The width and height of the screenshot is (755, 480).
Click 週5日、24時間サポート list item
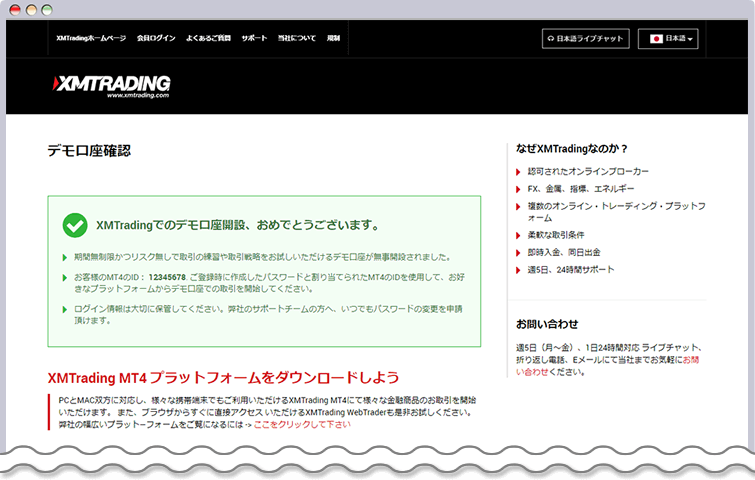571,270
